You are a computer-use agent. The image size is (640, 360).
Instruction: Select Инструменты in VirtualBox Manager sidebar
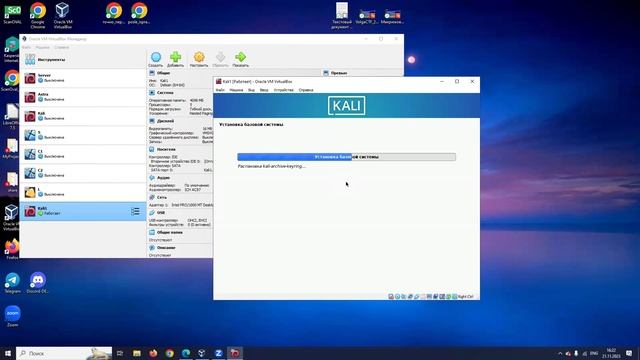click(83, 60)
